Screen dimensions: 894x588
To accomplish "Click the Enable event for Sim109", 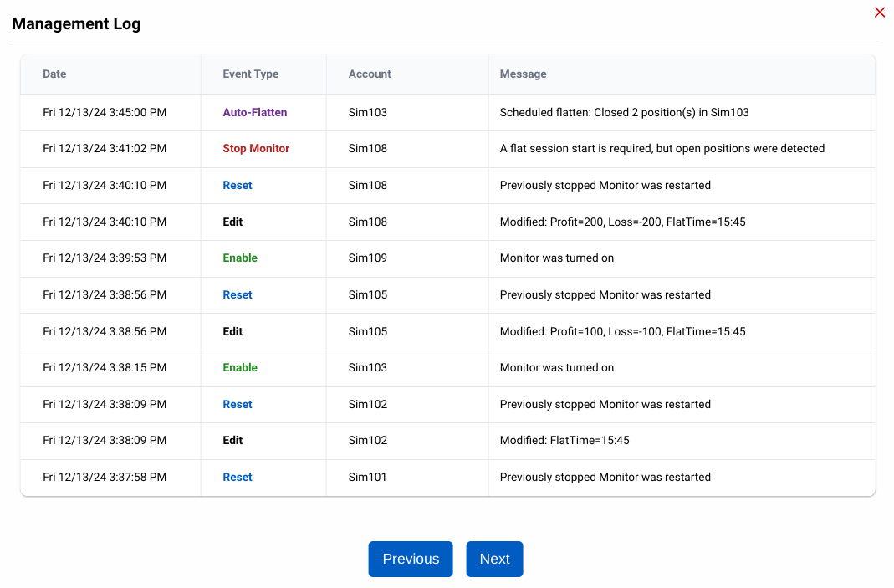I will click(240, 258).
